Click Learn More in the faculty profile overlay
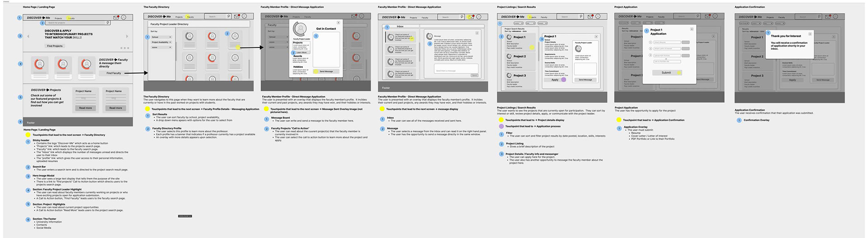This screenshot has width=868, height=238. pos(302,52)
